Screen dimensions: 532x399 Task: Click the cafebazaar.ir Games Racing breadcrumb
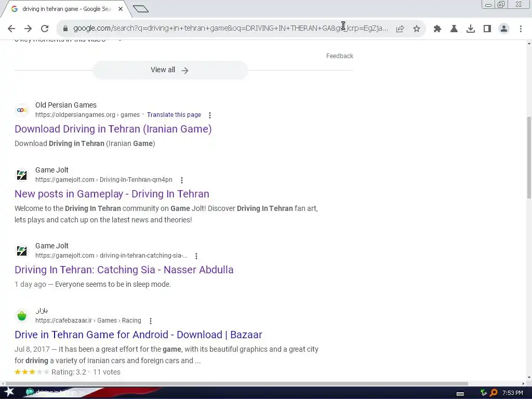88,320
